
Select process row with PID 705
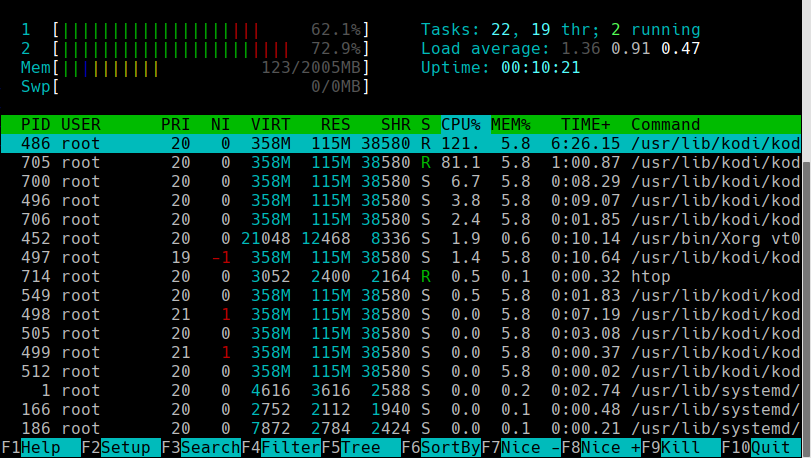click(401, 162)
